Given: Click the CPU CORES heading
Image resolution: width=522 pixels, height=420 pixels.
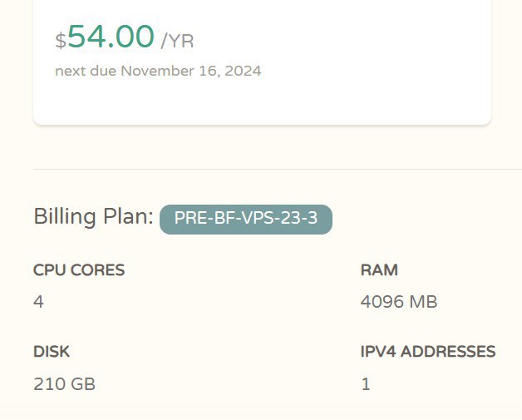Looking at the screenshot, I should [x=79, y=269].
